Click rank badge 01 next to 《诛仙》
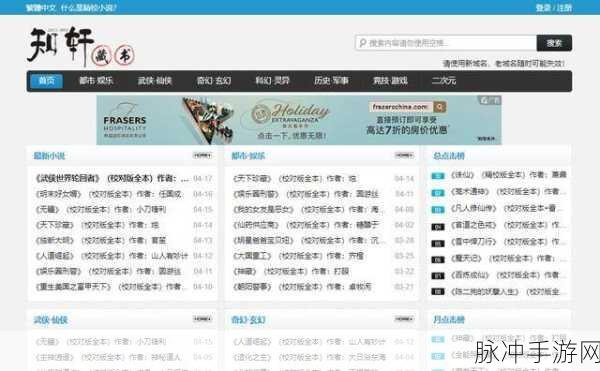This screenshot has width=600, height=371. 438,176
